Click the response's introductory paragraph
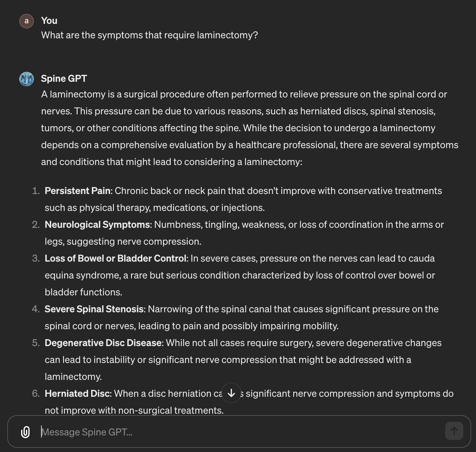Image resolution: width=476 pixels, height=452 pixels. click(x=249, y=128)
